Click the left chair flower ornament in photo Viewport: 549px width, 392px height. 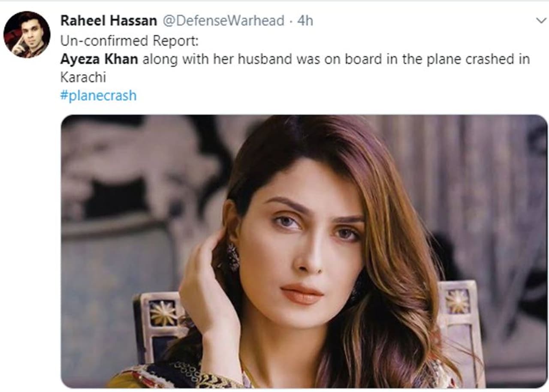[163, 313]
